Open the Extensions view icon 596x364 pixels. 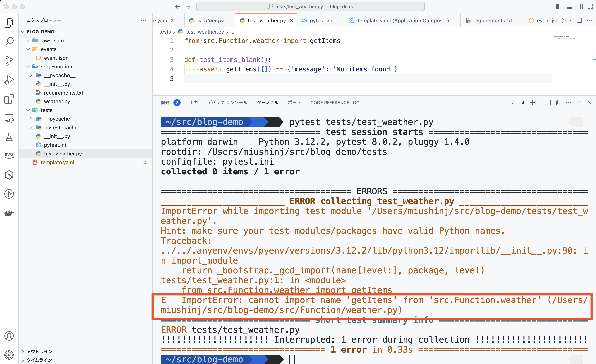(x=9, y=99)
